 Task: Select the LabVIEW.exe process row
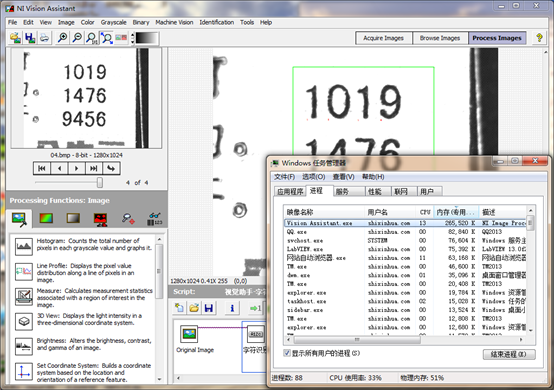click(405, 249)
